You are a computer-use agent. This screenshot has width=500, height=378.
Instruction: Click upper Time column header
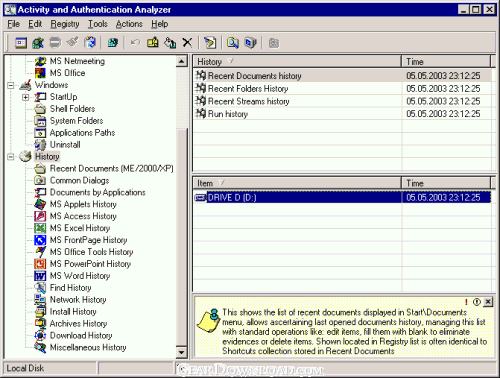tap(446, 62)
